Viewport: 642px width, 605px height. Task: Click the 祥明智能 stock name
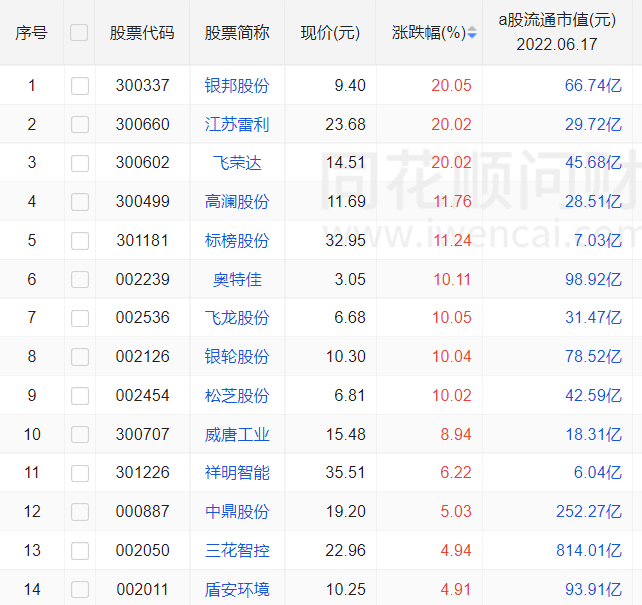tap(237, 473)
